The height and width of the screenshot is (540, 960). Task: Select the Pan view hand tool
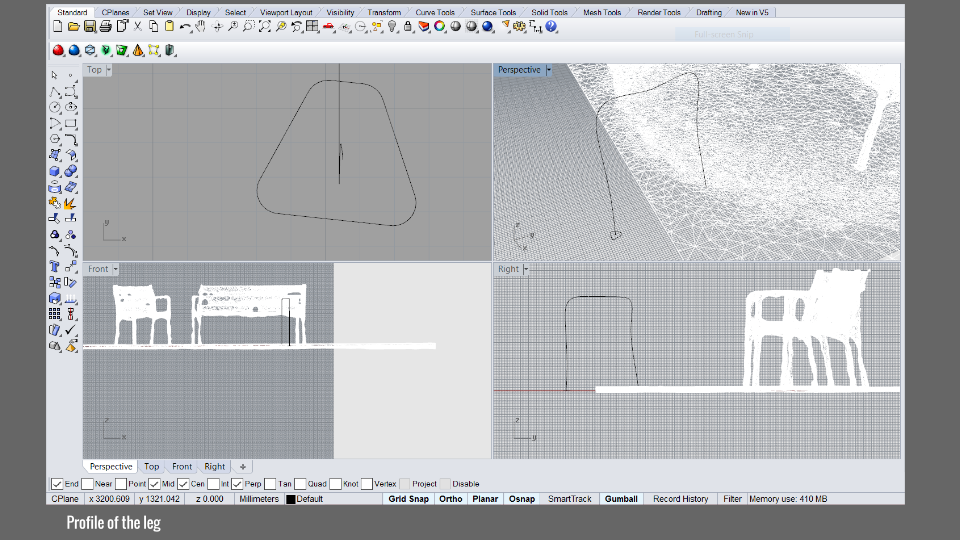pos(200,26)
